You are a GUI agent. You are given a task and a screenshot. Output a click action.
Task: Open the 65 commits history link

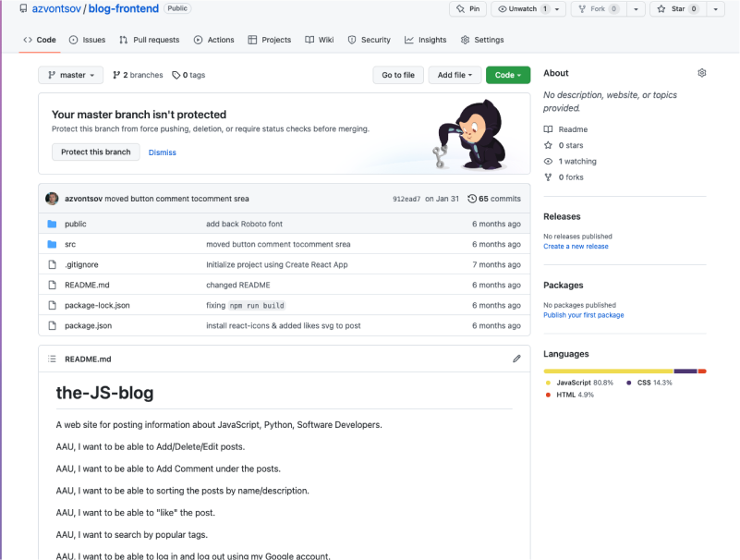pyautogui.click(x=494, y=199)
